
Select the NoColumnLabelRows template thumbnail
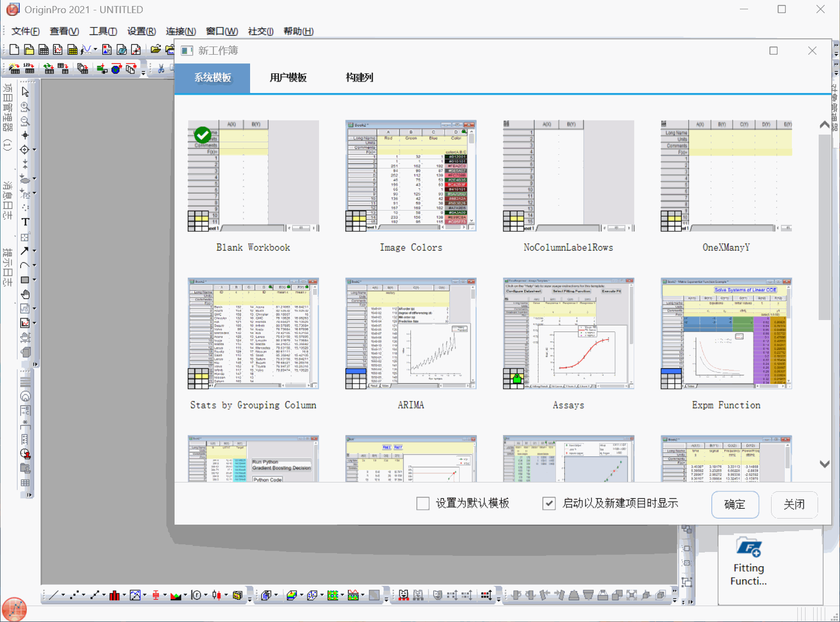click(569, 176)
